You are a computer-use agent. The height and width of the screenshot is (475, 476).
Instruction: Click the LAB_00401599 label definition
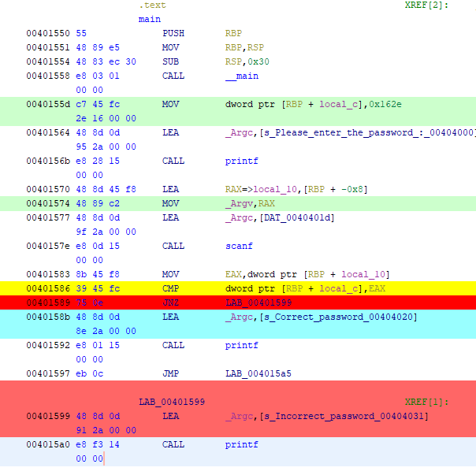(172, 402)
